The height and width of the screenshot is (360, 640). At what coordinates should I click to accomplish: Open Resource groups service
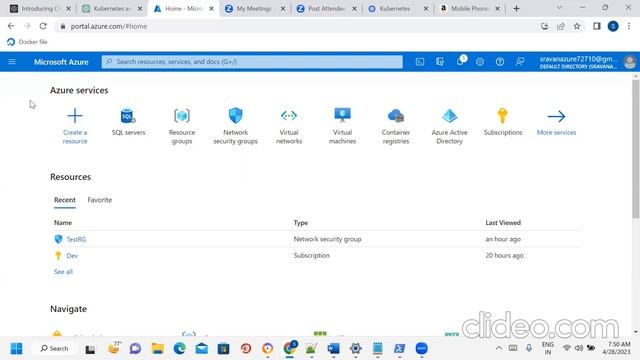(182, 126)
